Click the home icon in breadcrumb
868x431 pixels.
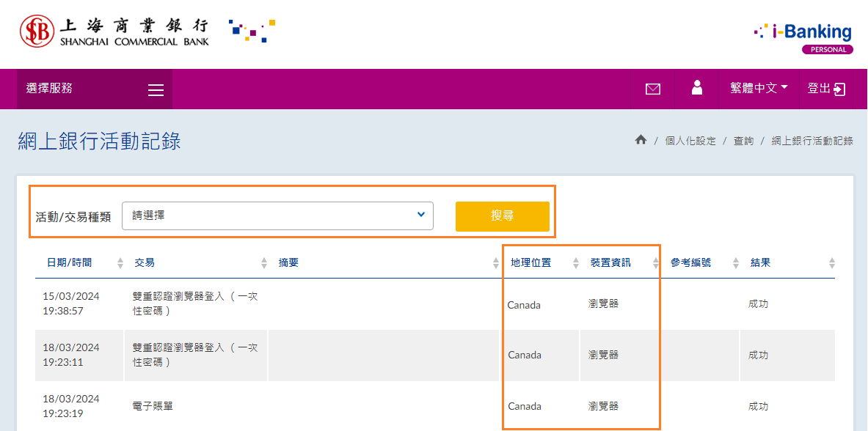click(641, 140)
